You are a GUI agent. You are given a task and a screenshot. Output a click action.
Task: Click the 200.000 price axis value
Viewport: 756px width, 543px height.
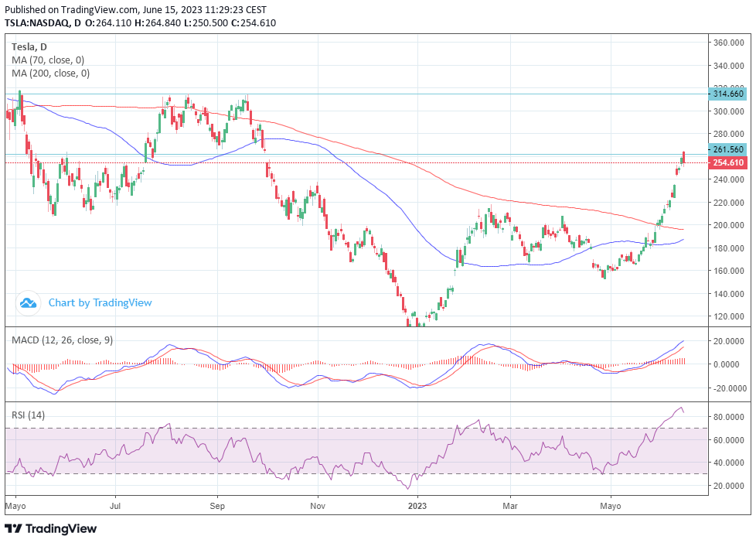[x=728, y=225]
